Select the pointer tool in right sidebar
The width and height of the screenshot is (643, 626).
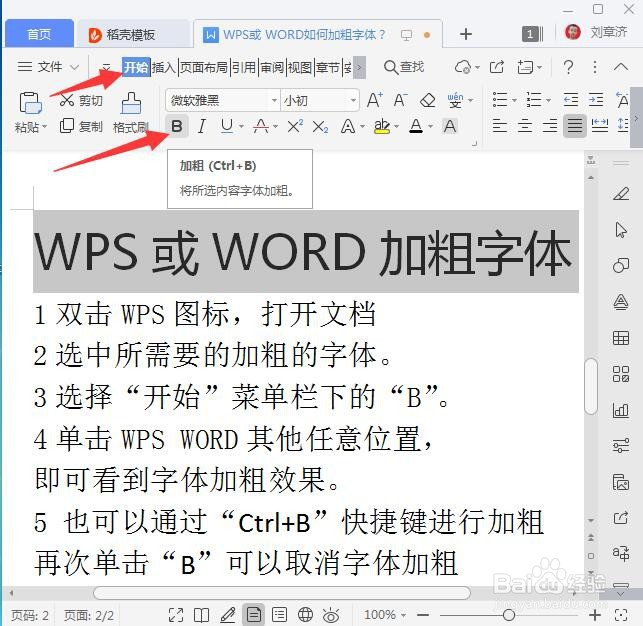(x=621, y=230)
